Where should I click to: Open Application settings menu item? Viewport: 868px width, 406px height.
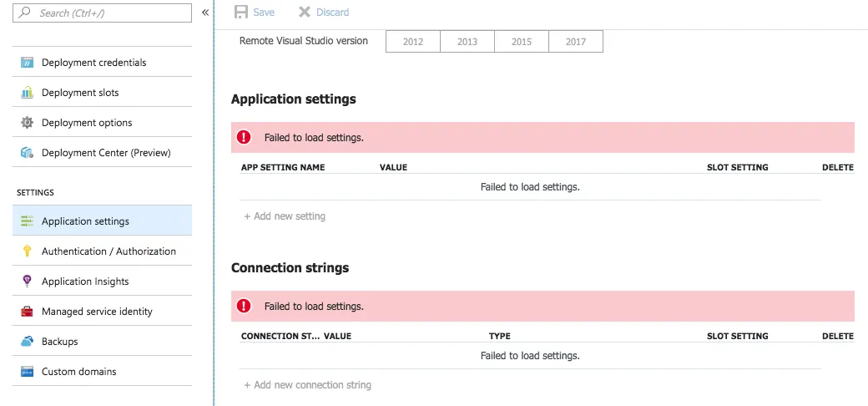(85, 221)
